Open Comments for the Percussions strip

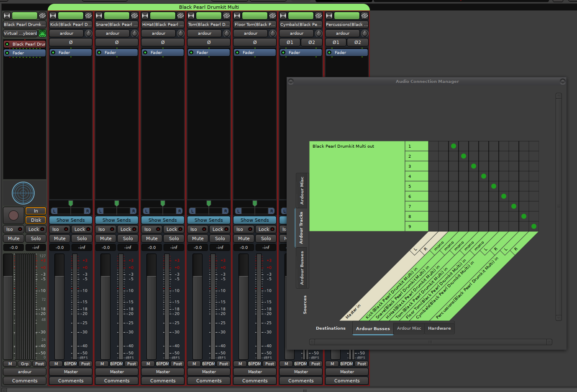(x=347, y=381)
